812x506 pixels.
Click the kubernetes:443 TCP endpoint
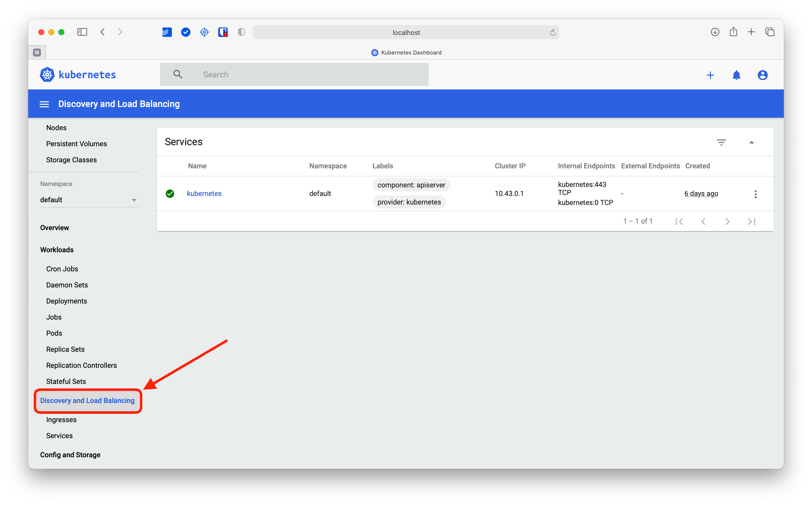[x=582, y=188]
